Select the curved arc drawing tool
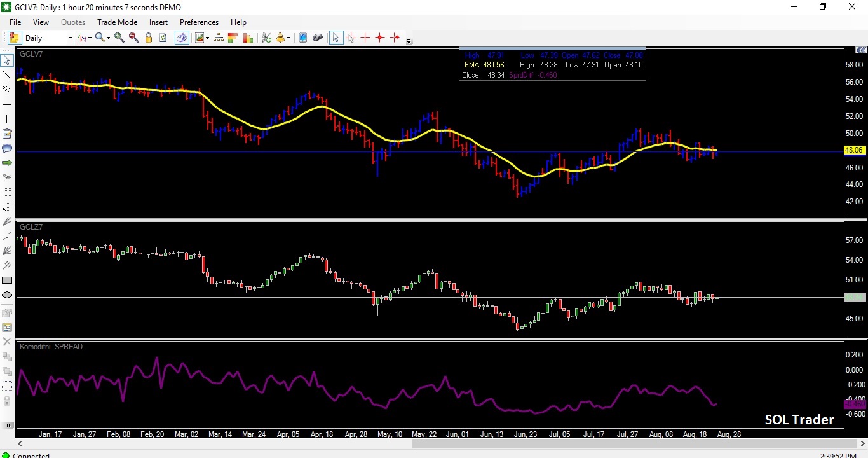Screen dimensions: 868x458 point(7,177)
